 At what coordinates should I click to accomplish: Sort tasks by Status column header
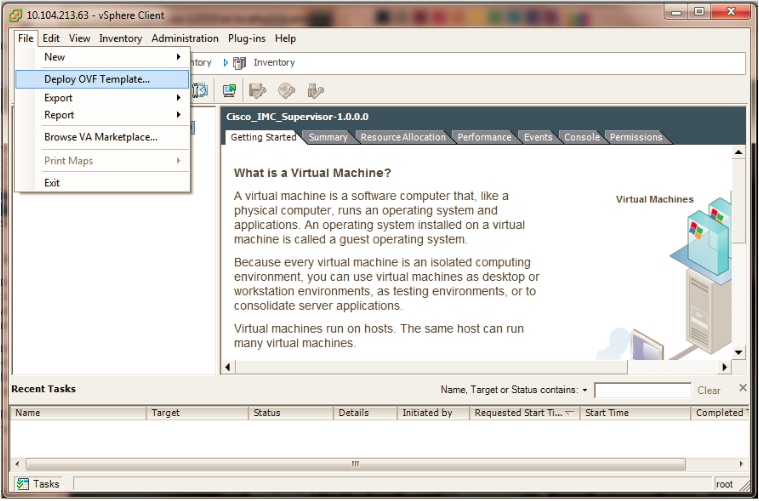point(291,413)
